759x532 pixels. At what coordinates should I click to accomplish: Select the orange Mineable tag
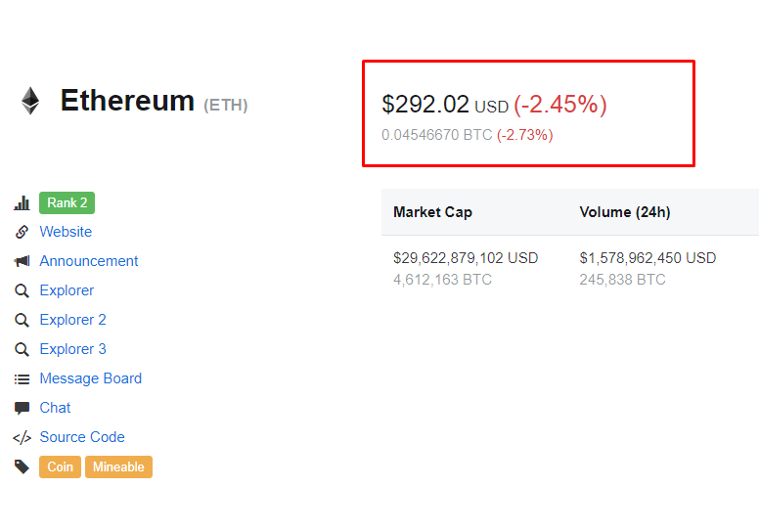click(118, 466)
